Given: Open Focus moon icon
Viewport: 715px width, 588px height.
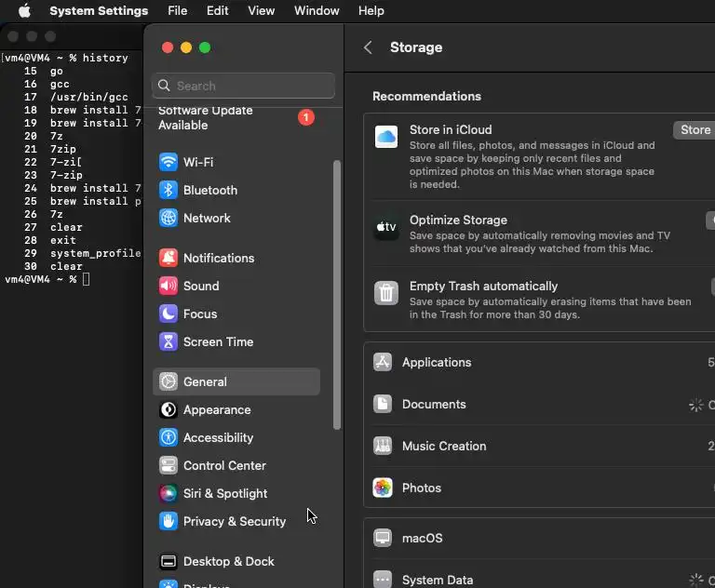Looking at the screenshot, I should [168, 314].
